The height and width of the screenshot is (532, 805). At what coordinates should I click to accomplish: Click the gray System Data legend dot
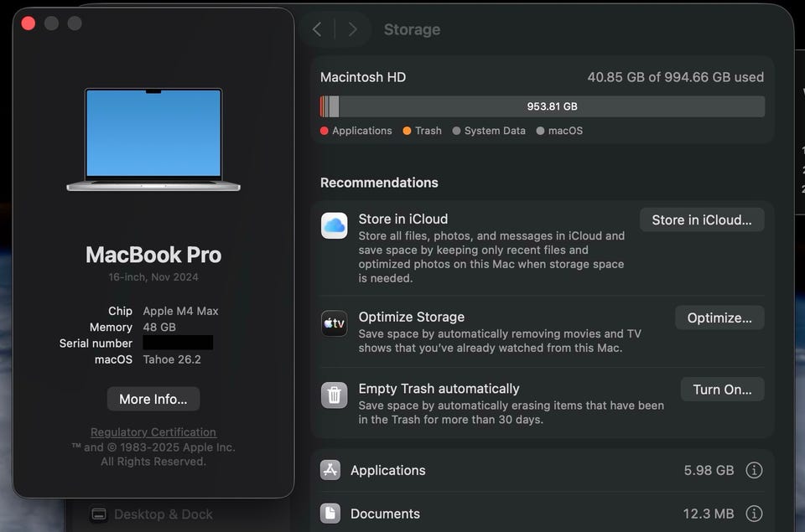(x=456, y=131)
